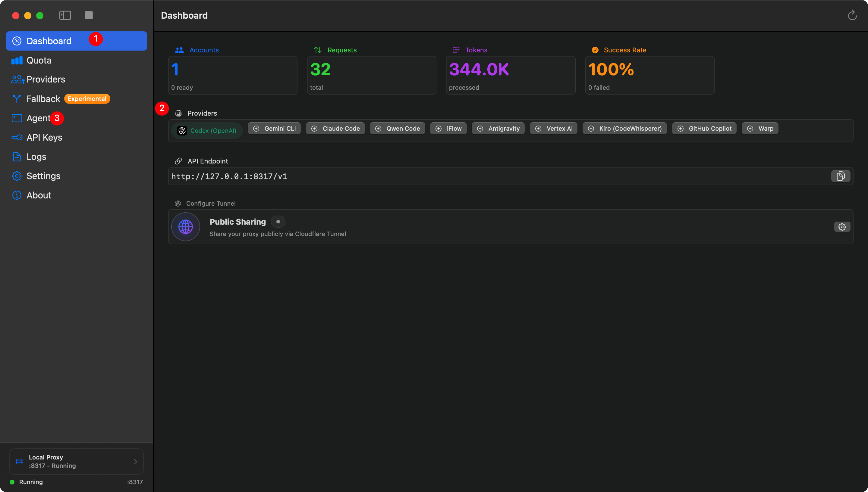Add GitHub Copilot provider
This screenshot has width=868, height=492.
(x=704, y=128)
